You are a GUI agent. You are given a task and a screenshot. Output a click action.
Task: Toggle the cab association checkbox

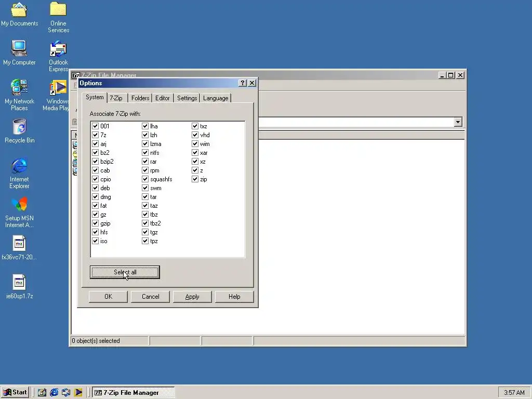[96, 170]
